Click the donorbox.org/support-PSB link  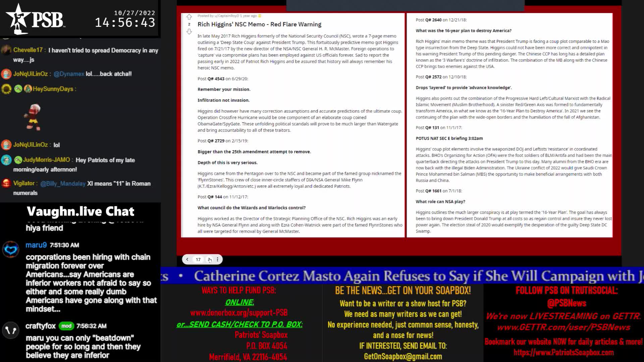coord(239,313)
